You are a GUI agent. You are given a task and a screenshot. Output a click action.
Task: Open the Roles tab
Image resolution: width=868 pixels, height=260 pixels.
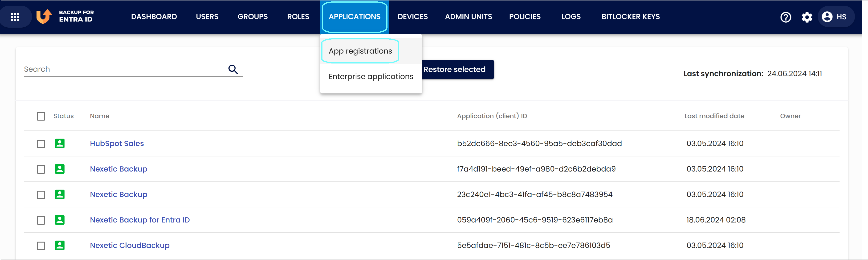pos(298,17)
